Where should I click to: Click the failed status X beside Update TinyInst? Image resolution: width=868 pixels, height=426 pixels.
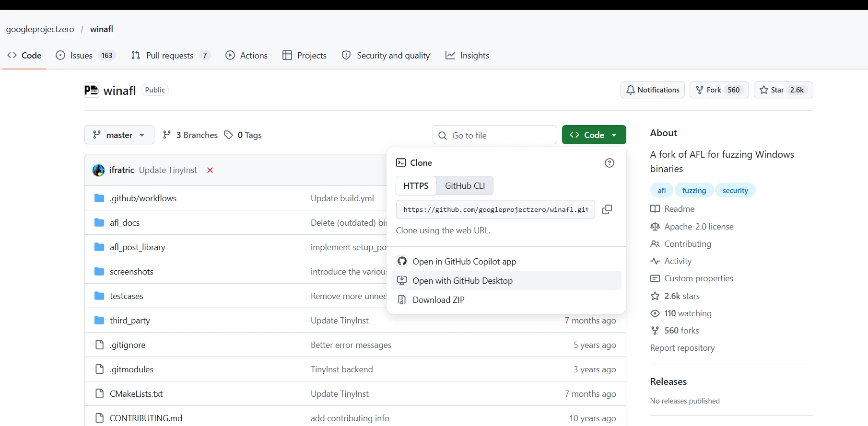click(x=210, y=170)
